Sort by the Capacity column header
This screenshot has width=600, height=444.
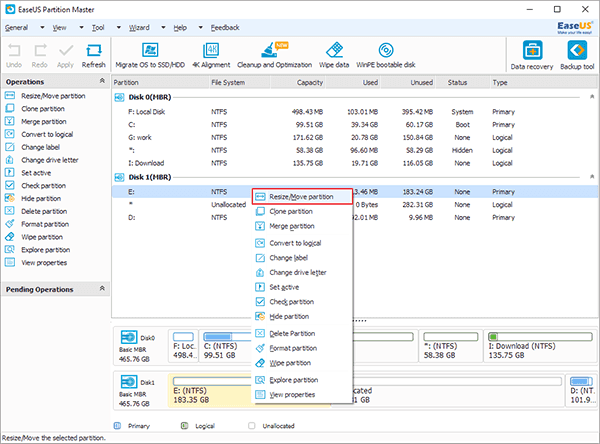(x=298, y=82)
